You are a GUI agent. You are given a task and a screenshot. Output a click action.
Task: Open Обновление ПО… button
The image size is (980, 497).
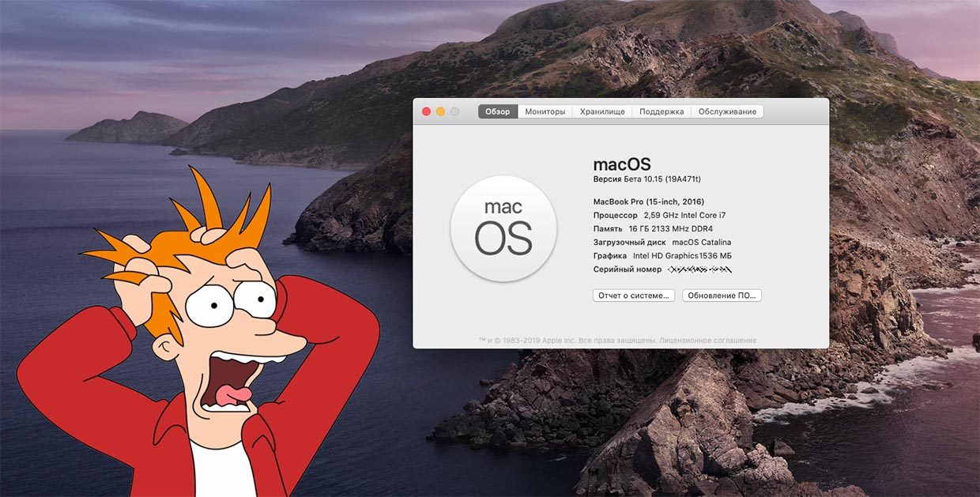[722, 296]
